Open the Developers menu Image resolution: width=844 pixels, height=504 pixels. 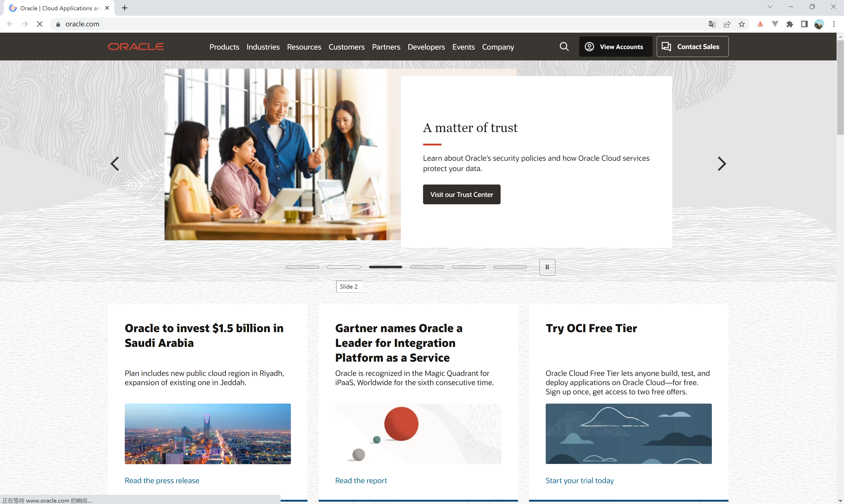click(426, 47)
